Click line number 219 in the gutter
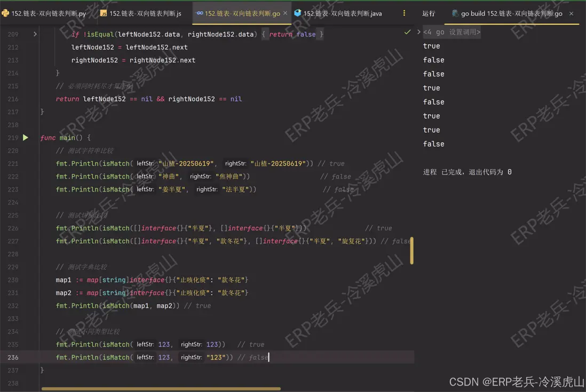This screenshot has width=586, height=392. (13, 138)
